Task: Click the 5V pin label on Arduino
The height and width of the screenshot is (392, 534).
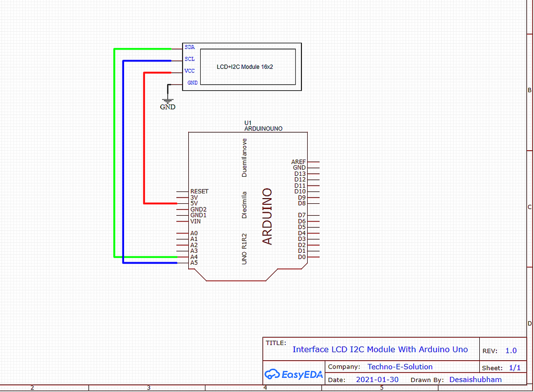Action: pyautogui.click(x=194, y=203)
